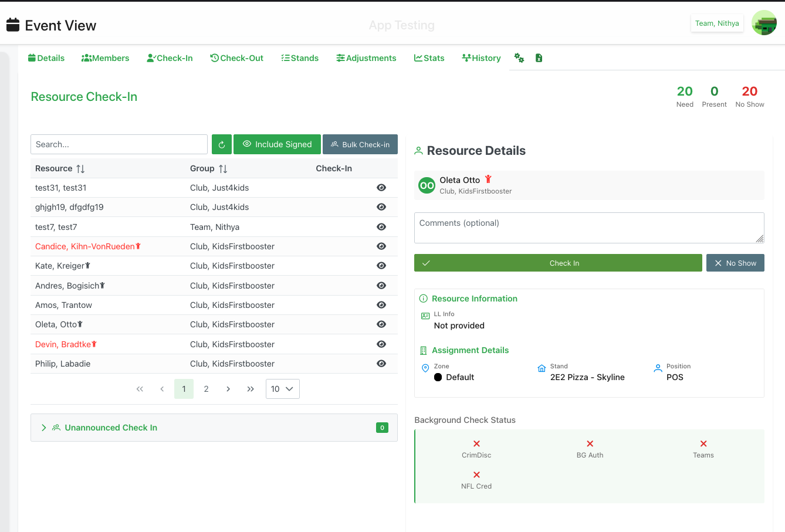The height and width of the screenshot is (532, 785).
Task: Click the export file icon in tab bar
Action: pos(539,58)
